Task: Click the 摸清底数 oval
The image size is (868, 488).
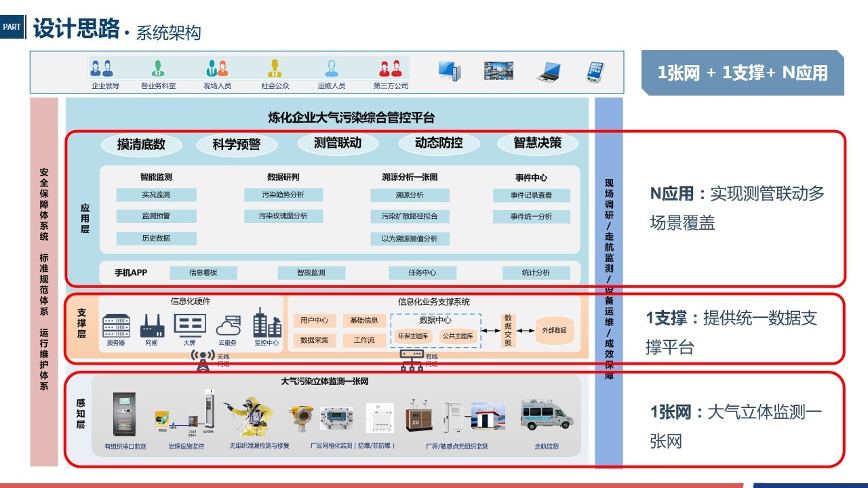Action: 141,144
